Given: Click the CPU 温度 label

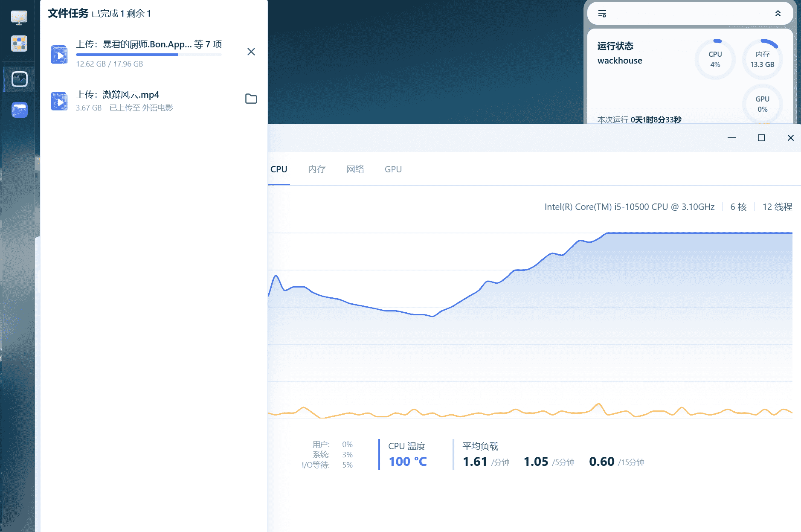Looking at the screenshot, I should point(407,446).
